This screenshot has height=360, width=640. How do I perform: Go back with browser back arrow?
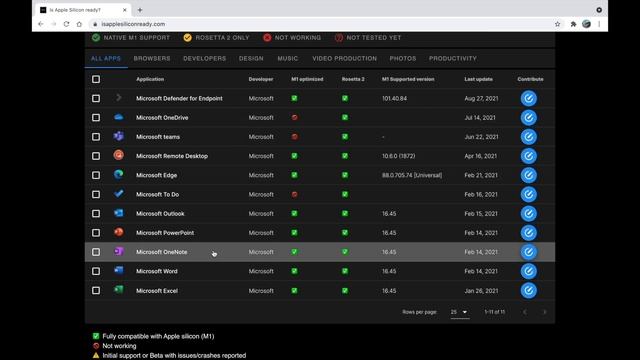[x=40, y=24]
